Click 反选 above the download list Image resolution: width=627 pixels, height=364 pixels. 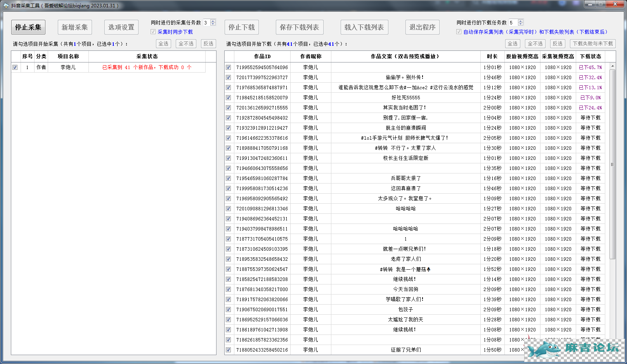click(558, 44)
